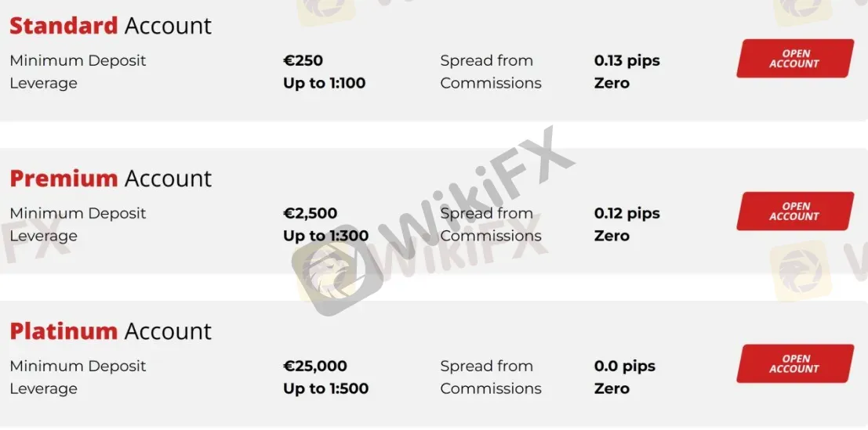Screen dimensions: 868x430
Task: Click the €25,000 minimum deposit value
Action: (315, 365)
